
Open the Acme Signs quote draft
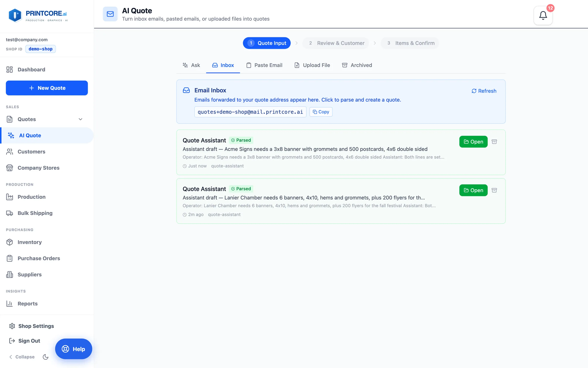coord(473,142)
